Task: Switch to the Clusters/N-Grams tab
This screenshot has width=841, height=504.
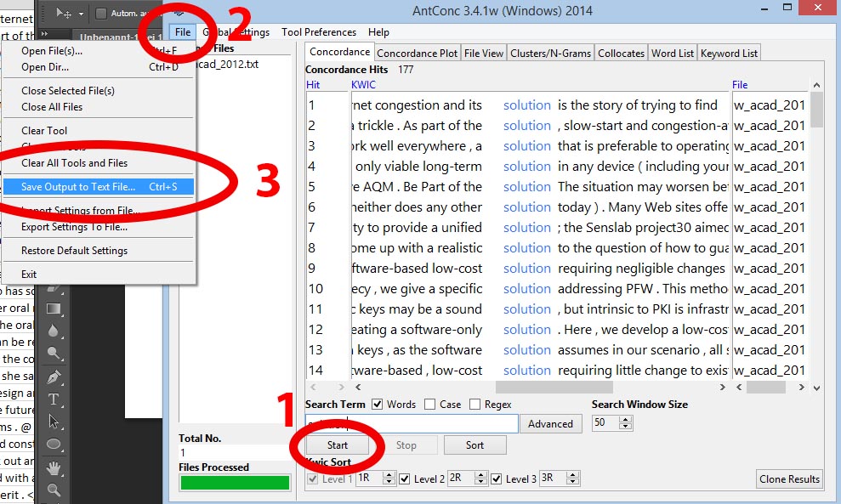Action: (550, 53)
